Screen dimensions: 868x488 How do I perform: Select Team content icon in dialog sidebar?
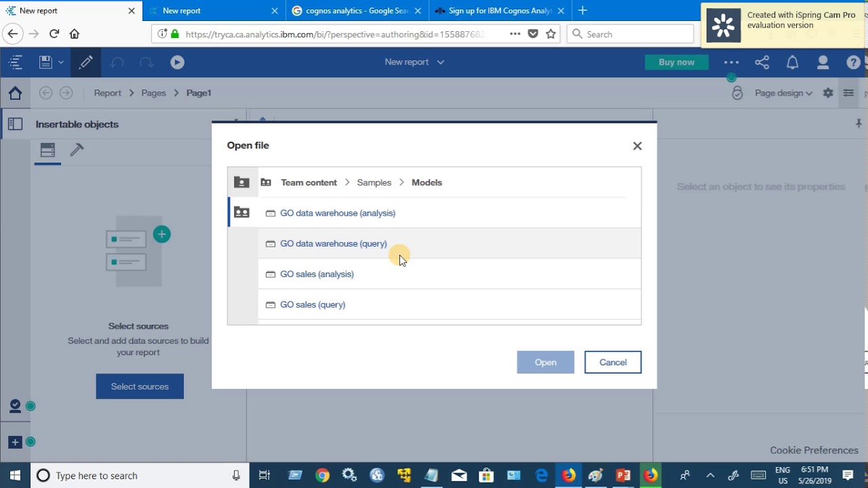coord(241,213)
